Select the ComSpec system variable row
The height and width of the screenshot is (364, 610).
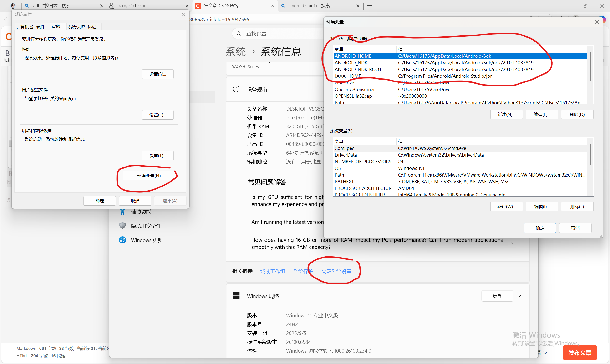461,148
